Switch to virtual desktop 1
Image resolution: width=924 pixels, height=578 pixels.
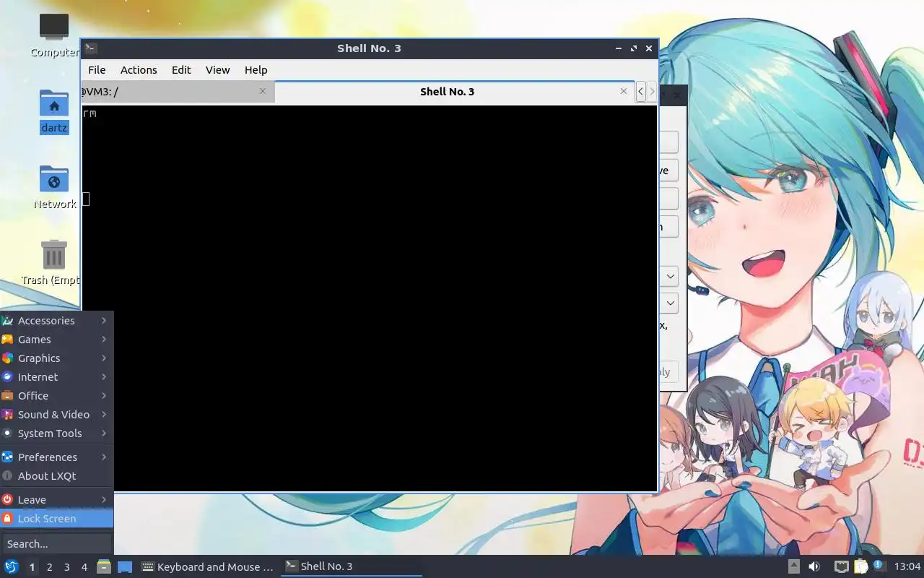click(x=32, y=567)
